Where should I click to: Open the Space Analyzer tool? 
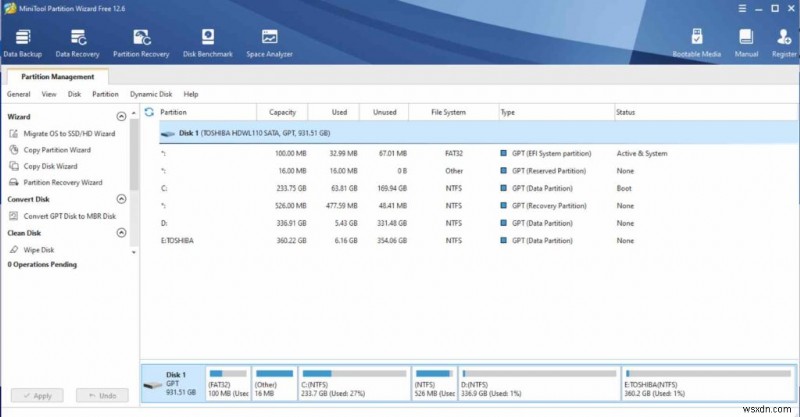(269, 42)
